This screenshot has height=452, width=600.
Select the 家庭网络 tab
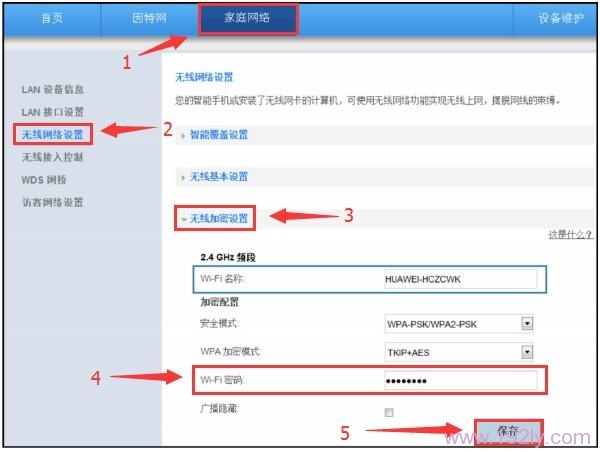[x=248, y=17]
